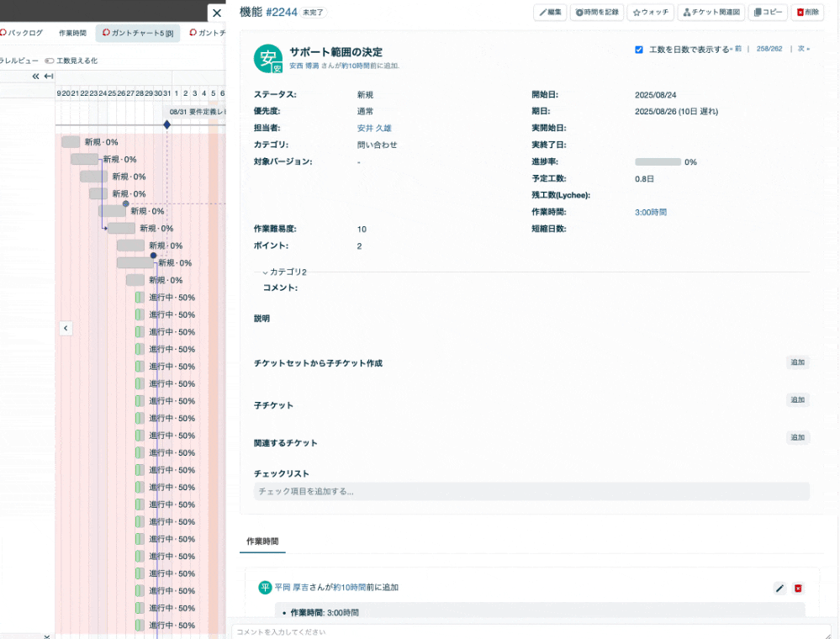Focus the checklist item input field
840x639 pixels.
click(531, 491)
